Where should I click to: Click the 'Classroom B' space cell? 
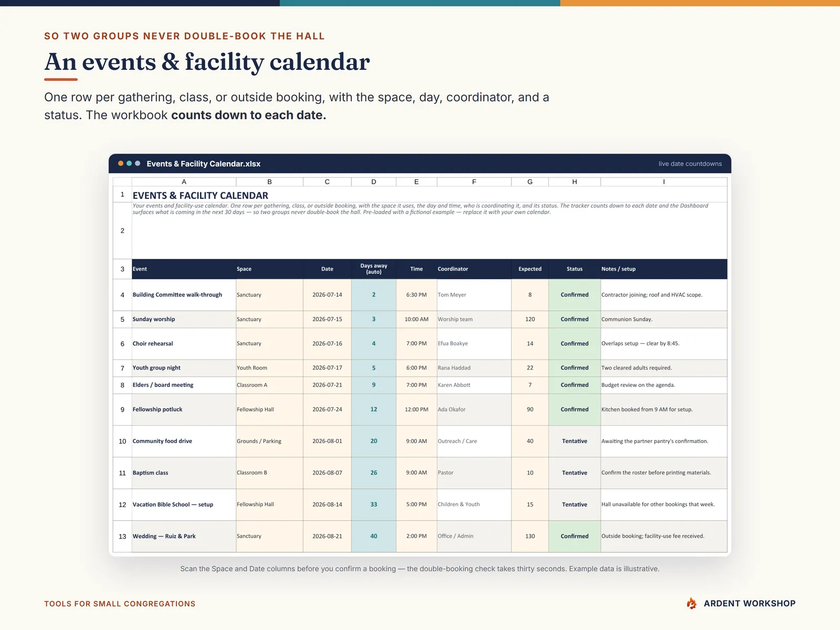click(269, 473)
